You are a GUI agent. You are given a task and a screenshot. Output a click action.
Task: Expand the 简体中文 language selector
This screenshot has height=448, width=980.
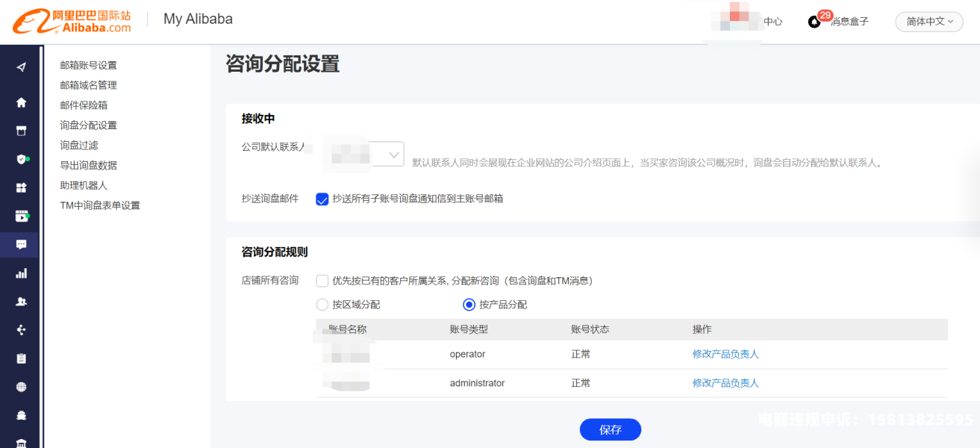[929, 22]
